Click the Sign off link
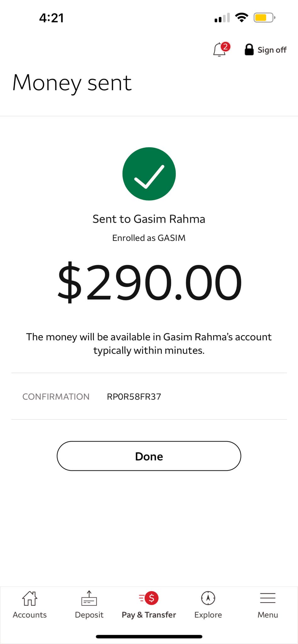The image size is (298, 644). [272, 50]
